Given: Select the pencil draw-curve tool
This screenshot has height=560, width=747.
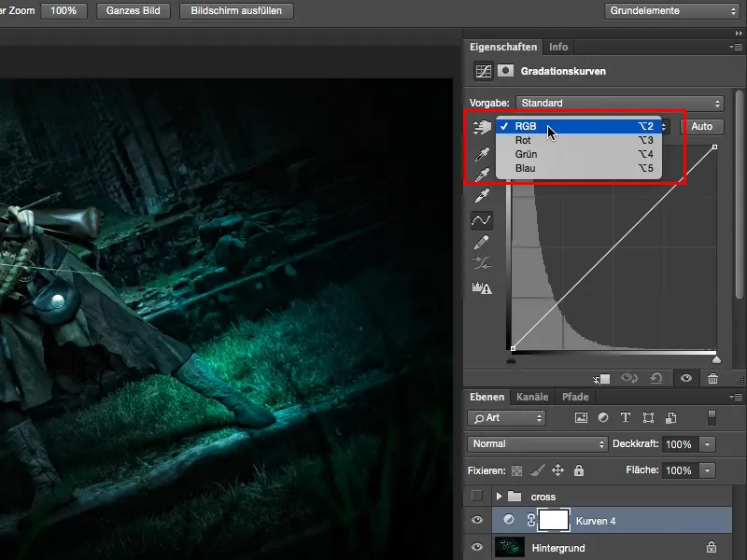Looking at the screenshot, I should point(481,243).
